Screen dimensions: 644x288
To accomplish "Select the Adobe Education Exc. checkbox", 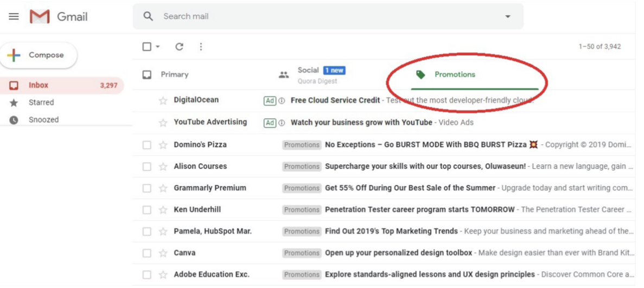I will [x=146, y=274].
